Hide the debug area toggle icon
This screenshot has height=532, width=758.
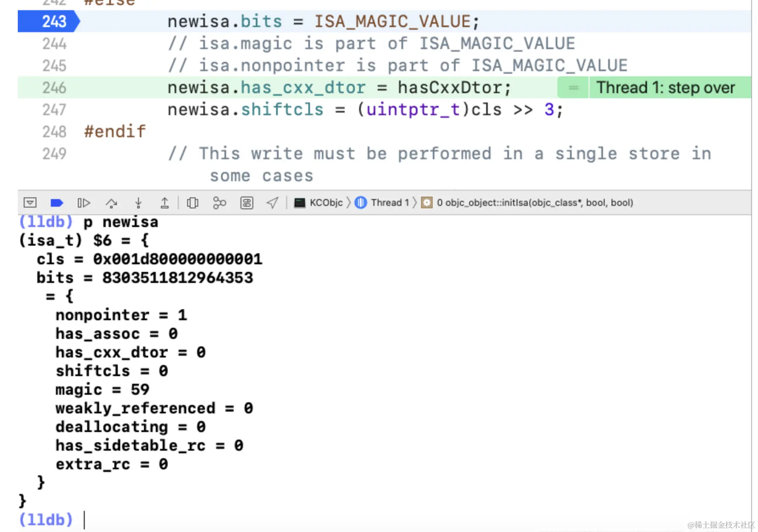(30, 203)
